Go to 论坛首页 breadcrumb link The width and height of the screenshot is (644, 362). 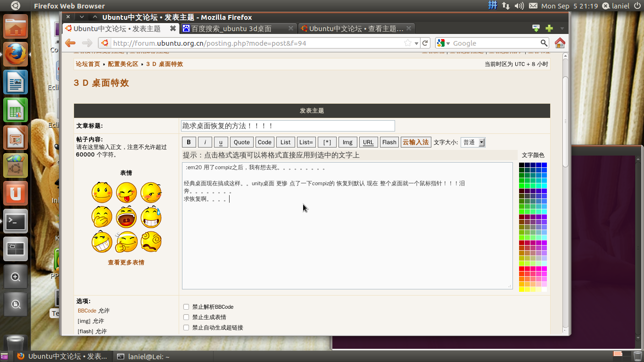coord(88,64)
